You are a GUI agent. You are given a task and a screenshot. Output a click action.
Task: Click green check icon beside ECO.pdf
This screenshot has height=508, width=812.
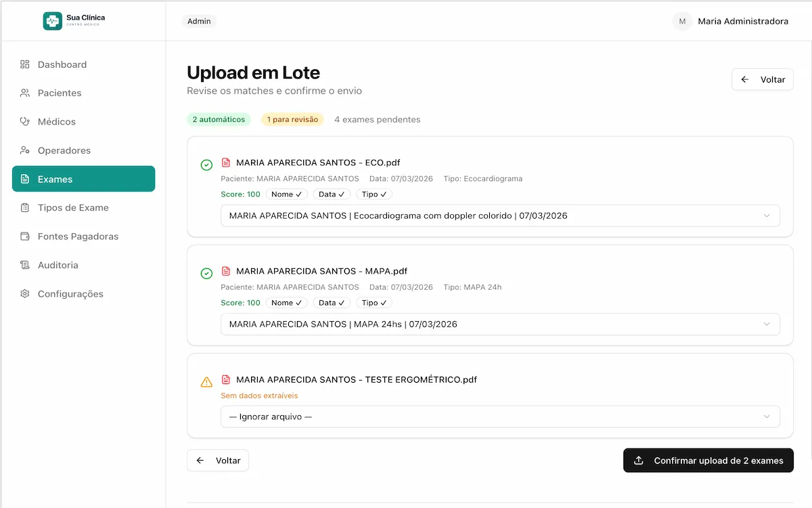tap(207, 165)
